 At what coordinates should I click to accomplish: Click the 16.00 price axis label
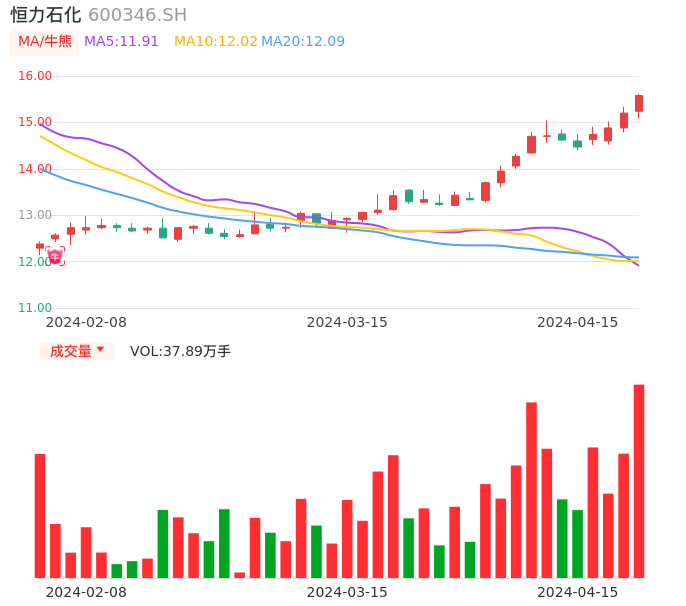click(35, 76)
